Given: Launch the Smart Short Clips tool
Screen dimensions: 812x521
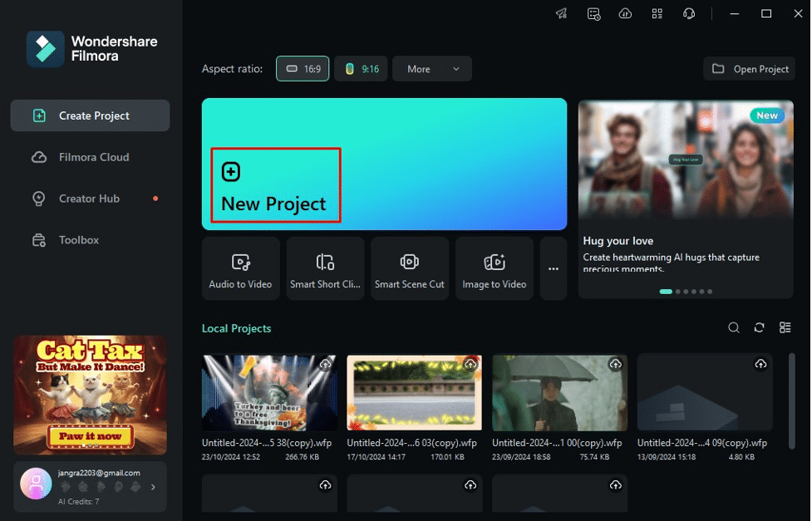Looking at the screenshot, I should coord(325,268).
